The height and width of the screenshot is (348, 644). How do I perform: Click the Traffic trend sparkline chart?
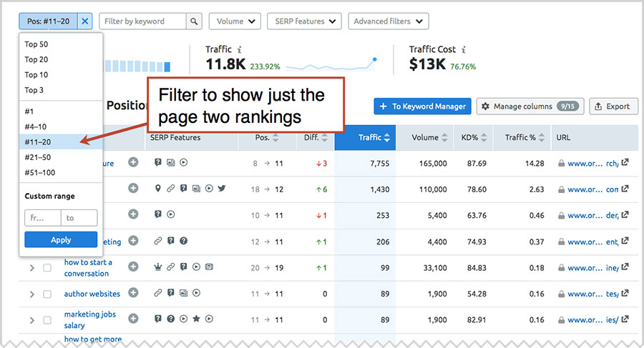pos(331,64)
